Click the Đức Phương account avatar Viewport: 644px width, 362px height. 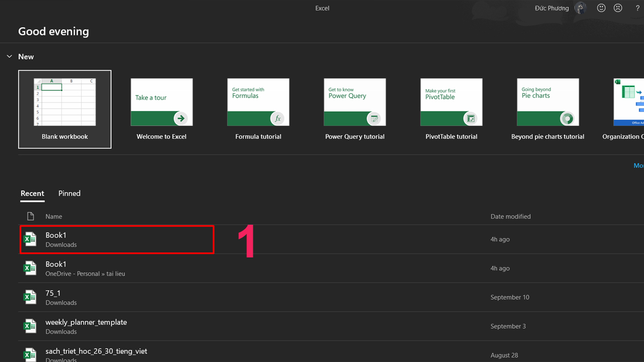580,8
